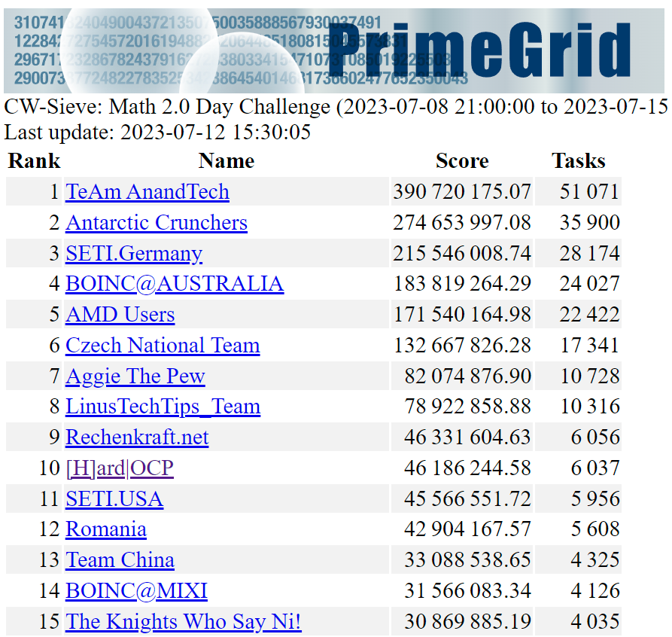Select score 132 667 826.28
The width and height of the screenshot is (672, 637).
(x=462, y=346)
